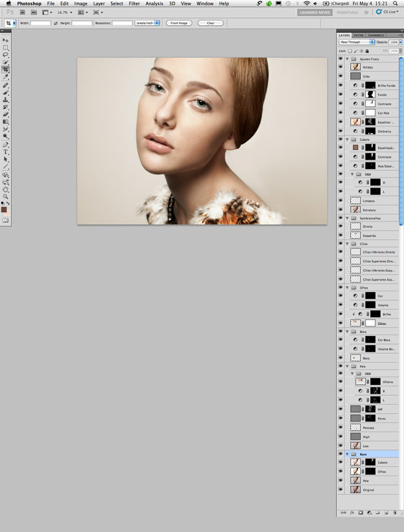The image size is (404, 532).
Task: Open the Opacity slider arrow
Action: coord(400,42)
